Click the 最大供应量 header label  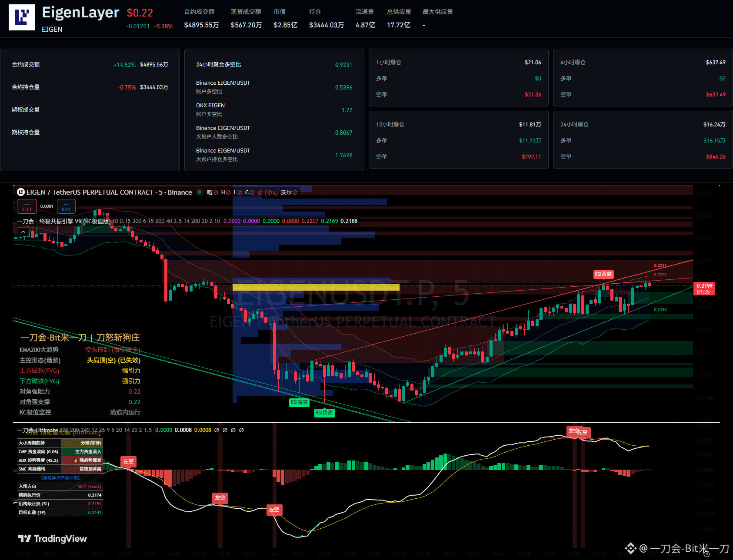(438, 12)
